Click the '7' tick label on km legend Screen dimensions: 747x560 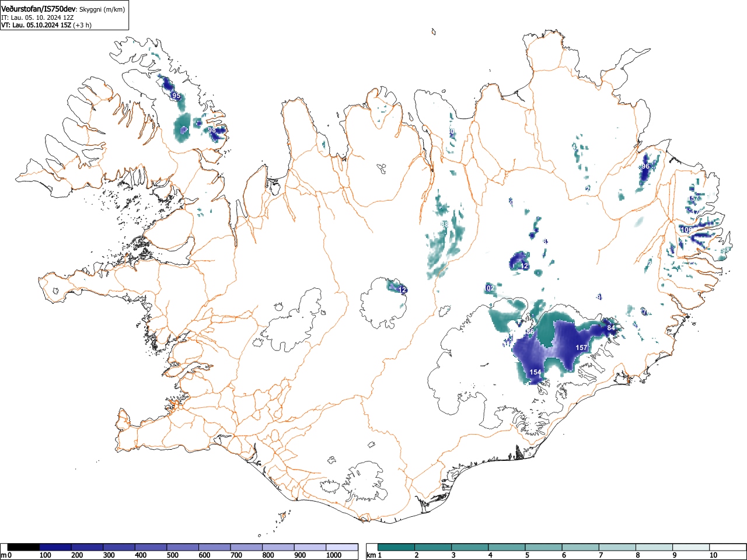click(x=601, y=555)
